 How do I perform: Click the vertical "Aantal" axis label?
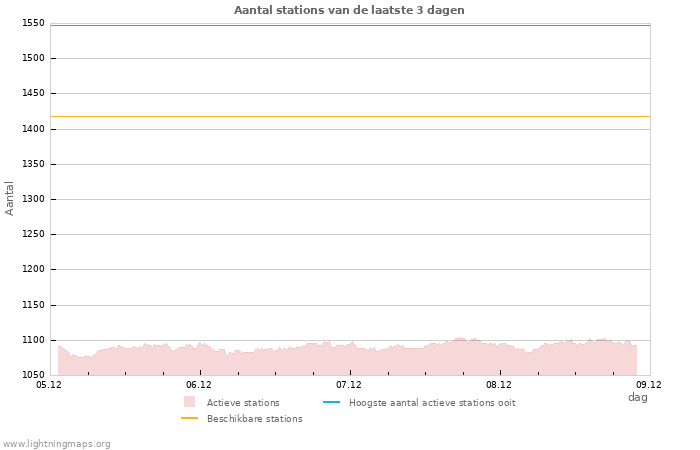click(x=10, y=198)
